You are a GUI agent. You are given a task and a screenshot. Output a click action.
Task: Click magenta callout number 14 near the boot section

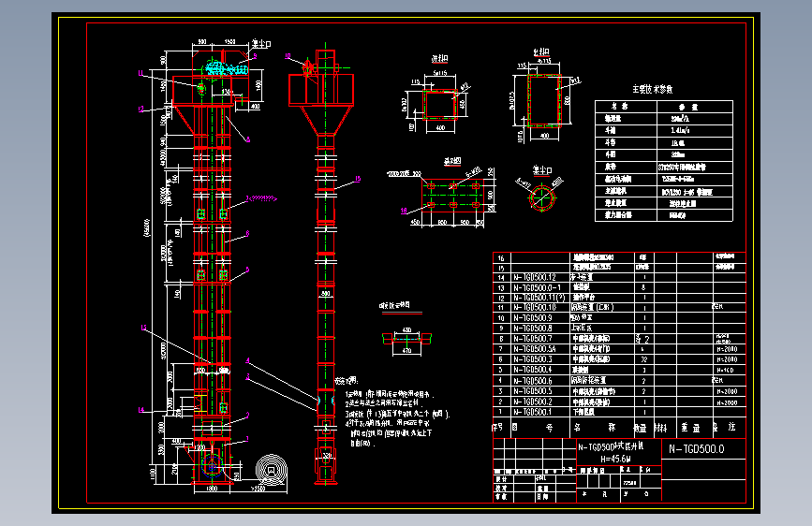click(141, 410)
